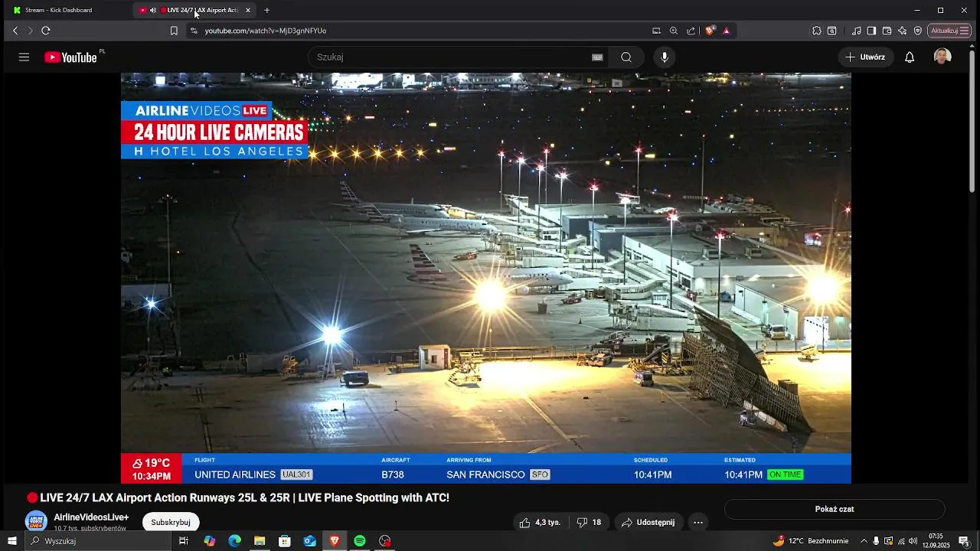Open the on-screen keyboard icon in search box
Viewport: 980px width, 551px height.
click(597, 57)
